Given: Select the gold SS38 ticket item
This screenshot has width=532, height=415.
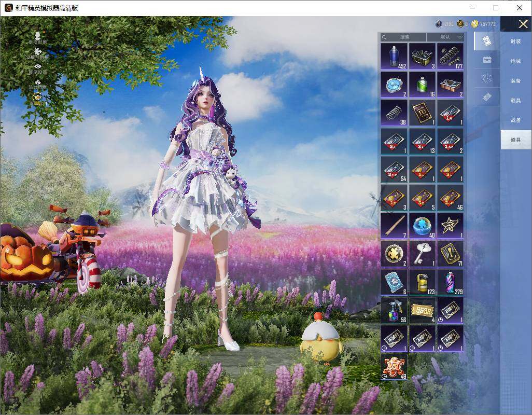Looking at the screenshot, I should [422, 311].
